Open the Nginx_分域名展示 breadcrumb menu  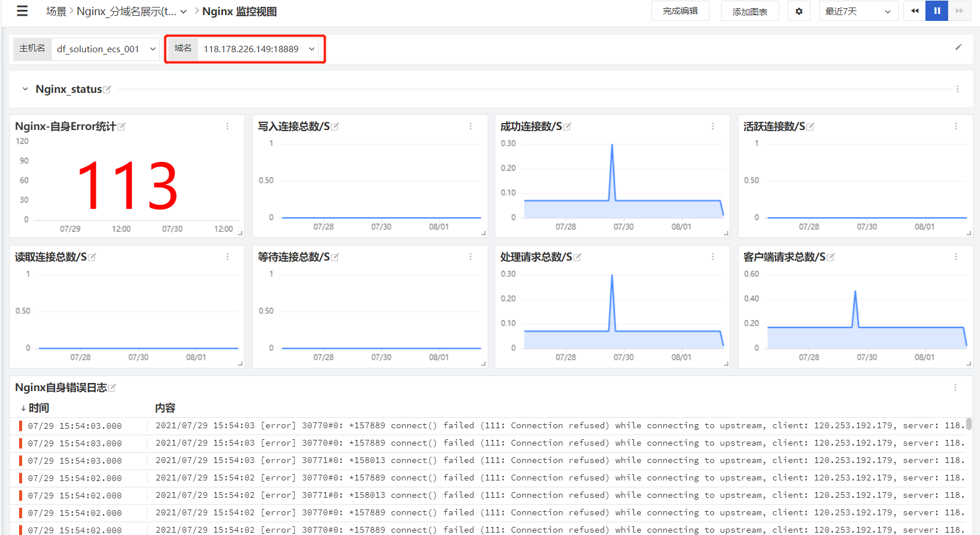point(132,11)
